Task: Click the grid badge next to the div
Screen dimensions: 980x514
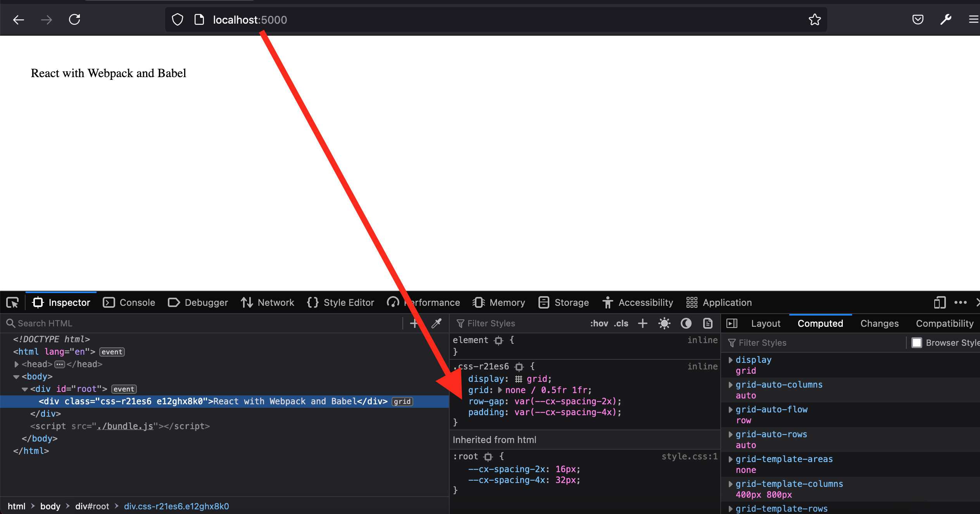Action: point(402,401)
